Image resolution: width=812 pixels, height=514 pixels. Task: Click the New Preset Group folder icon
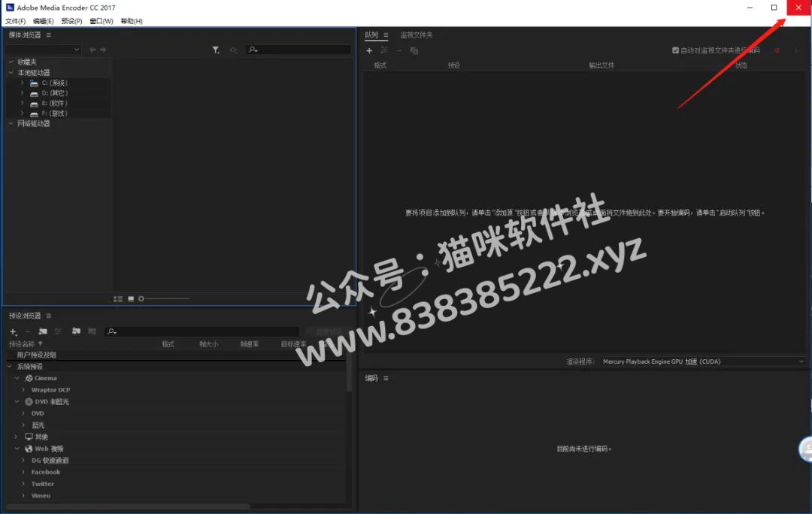[43, 331]
